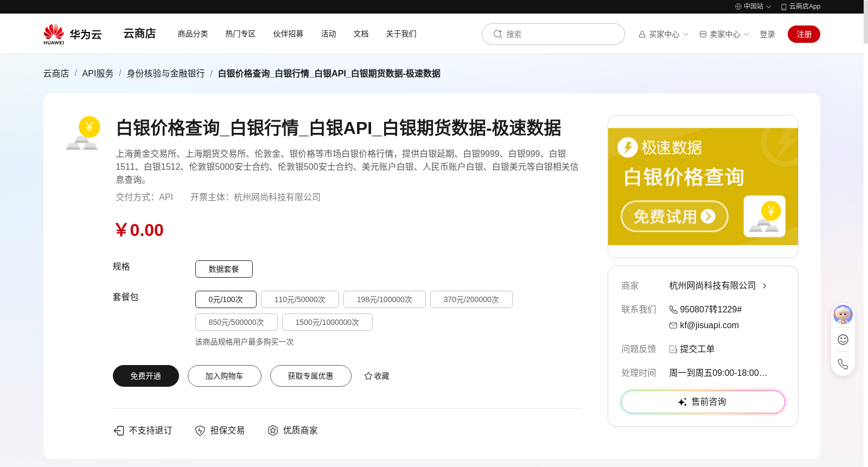The width and height of the screenshot is (868, 467).
Task: Expand the 卖家中心 dropdown
Action: click(746, 34)
